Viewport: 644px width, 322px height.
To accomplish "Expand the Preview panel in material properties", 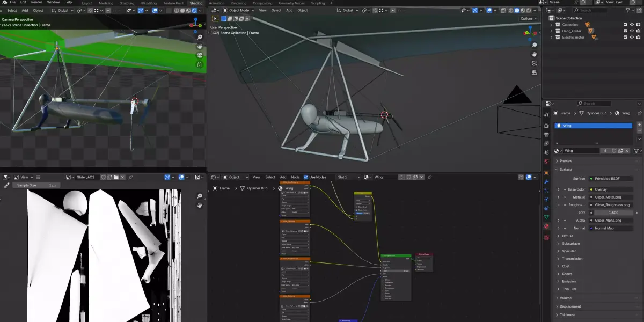I will point(566,161).
